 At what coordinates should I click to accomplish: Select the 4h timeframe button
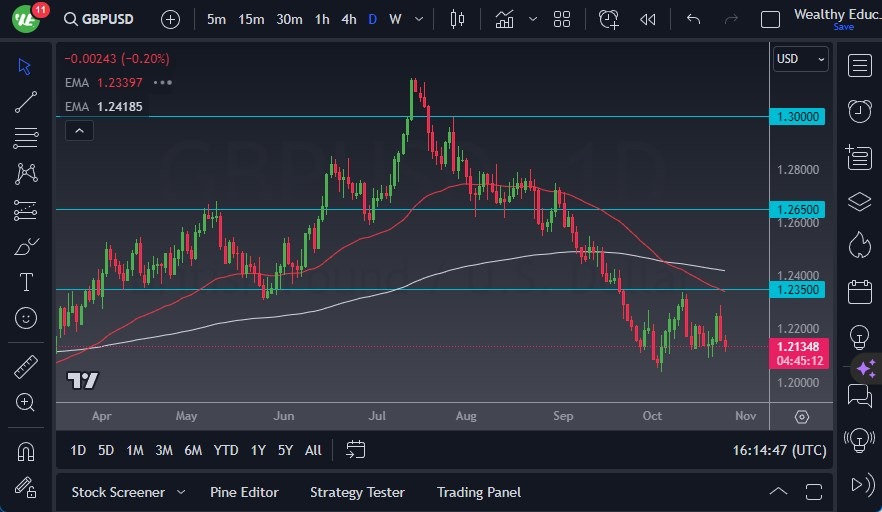(x=348, y=19)
